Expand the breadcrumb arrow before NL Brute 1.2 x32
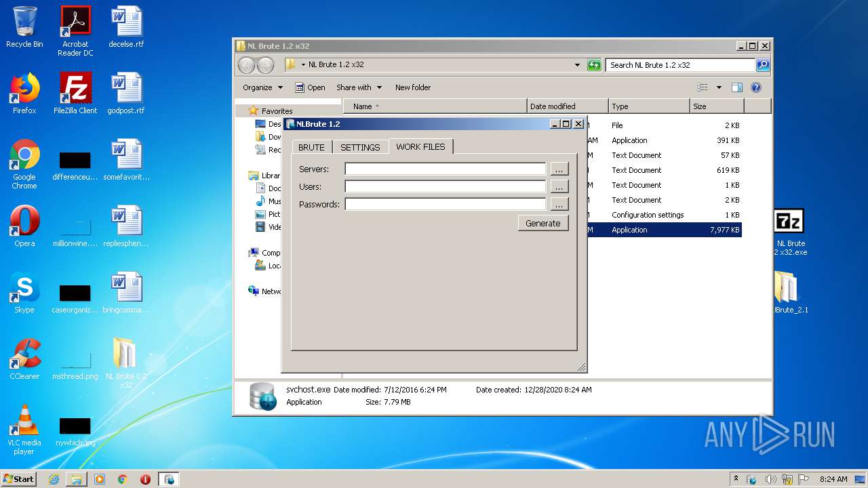 click(x=304, y=65)
